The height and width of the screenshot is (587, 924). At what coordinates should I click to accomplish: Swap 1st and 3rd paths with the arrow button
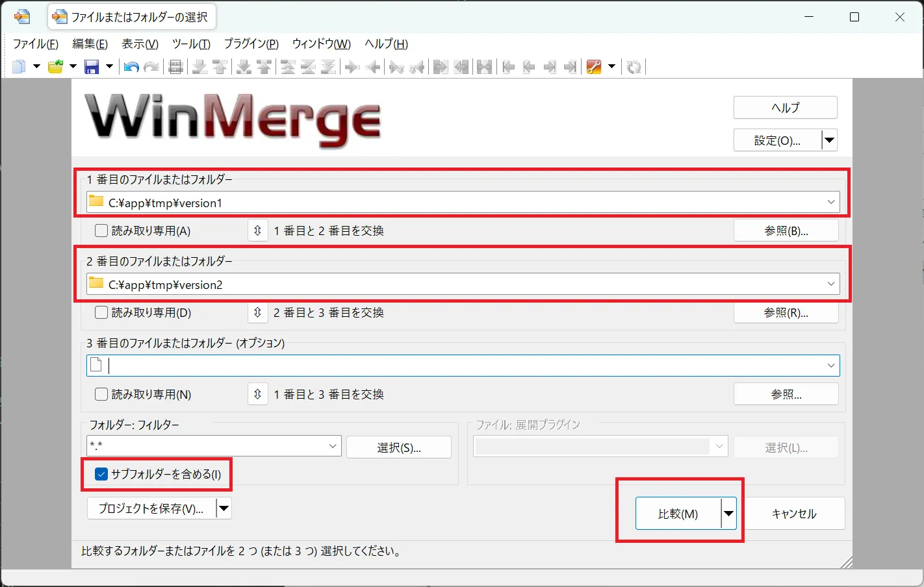coord(258,394)
